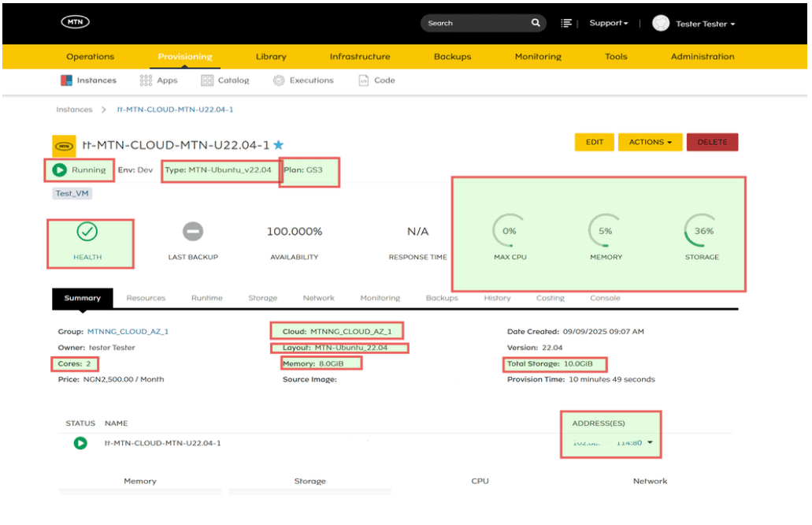Open the Tools menu
The width and height of the screenshot is (812, 525).
616,57
